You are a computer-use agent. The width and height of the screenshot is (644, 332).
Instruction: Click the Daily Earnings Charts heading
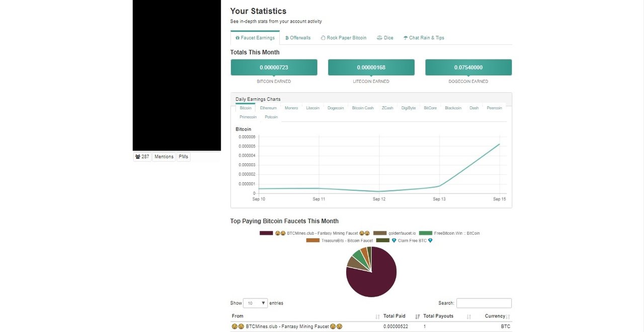[258, 99]
